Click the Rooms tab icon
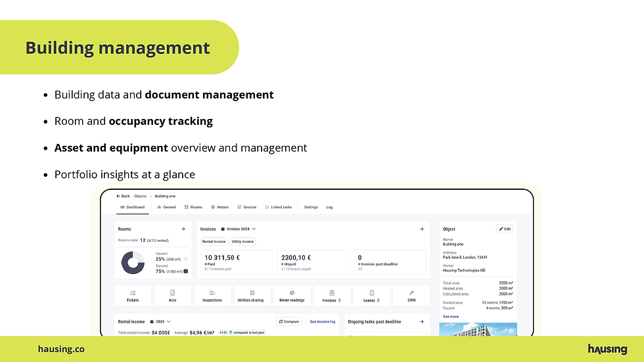The image size is (644, 362). click(x=187, y=207)
